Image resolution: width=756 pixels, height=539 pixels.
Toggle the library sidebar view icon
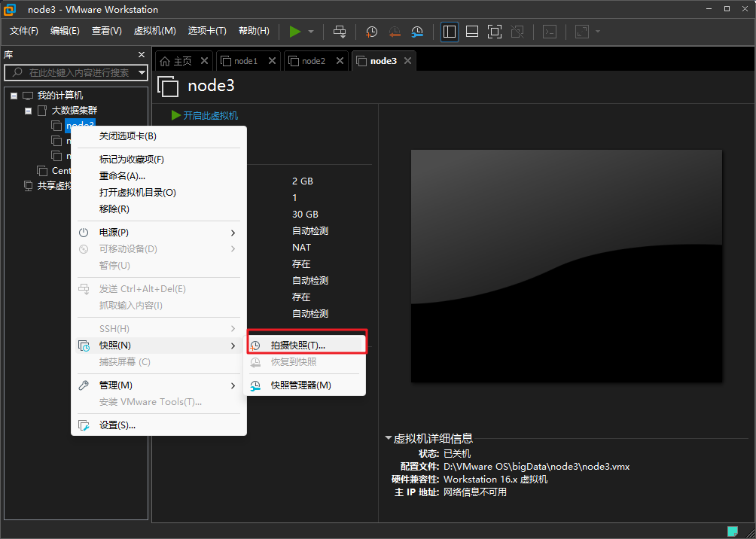(x=450, y=32)
